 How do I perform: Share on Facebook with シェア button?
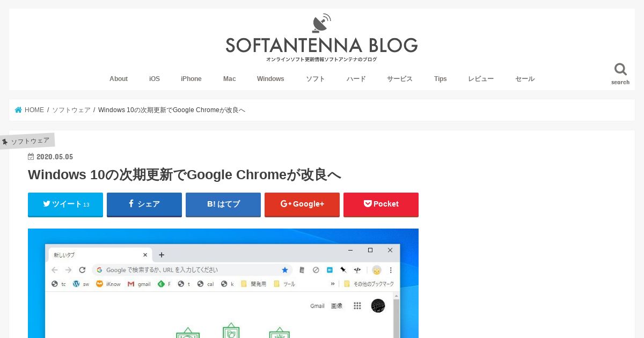[x=144, y=204]
